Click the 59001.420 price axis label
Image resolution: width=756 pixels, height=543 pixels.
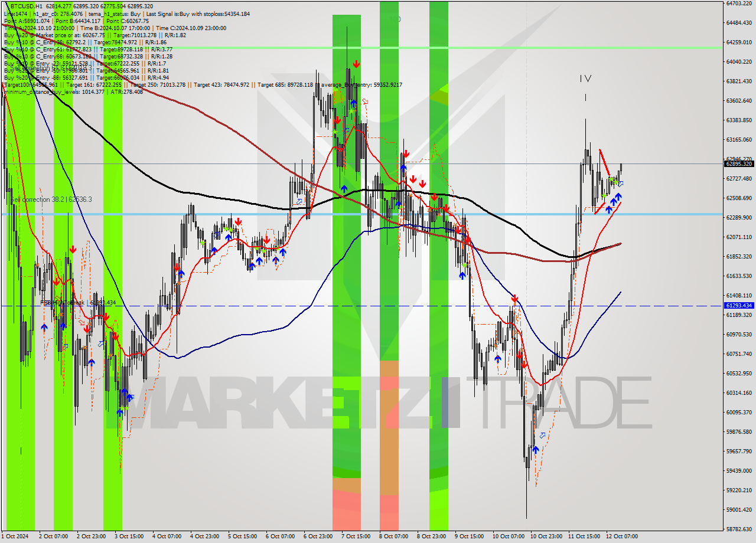tap(738, 509)
